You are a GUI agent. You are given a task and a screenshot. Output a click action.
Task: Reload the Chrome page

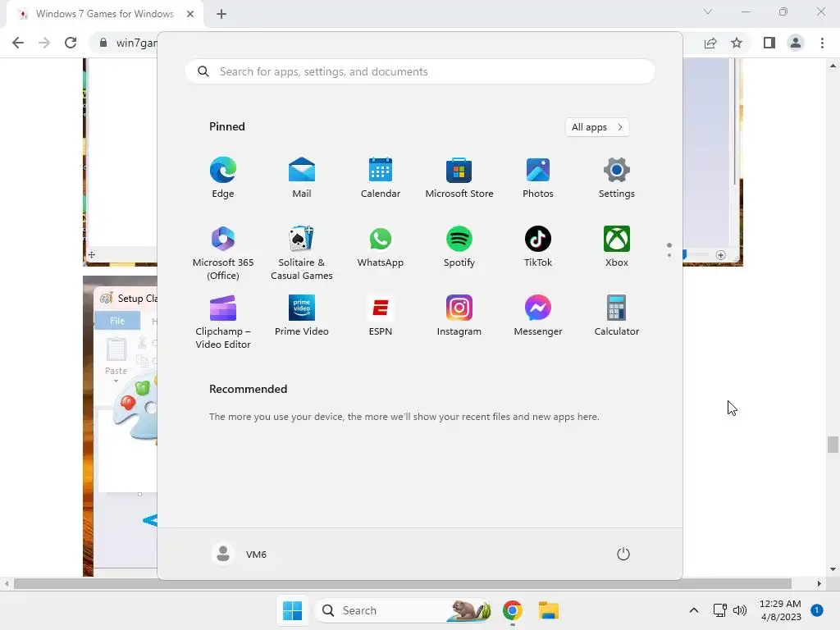pos(71,43)
